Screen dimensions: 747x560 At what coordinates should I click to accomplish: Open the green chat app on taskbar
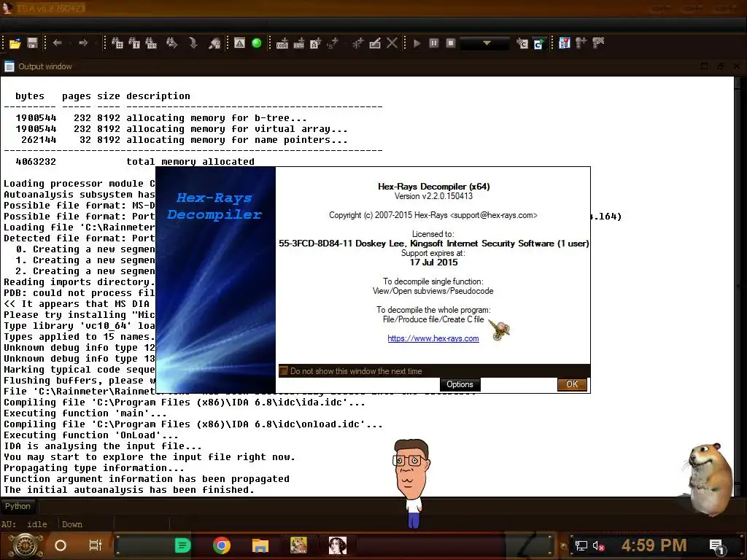point(183,545)
